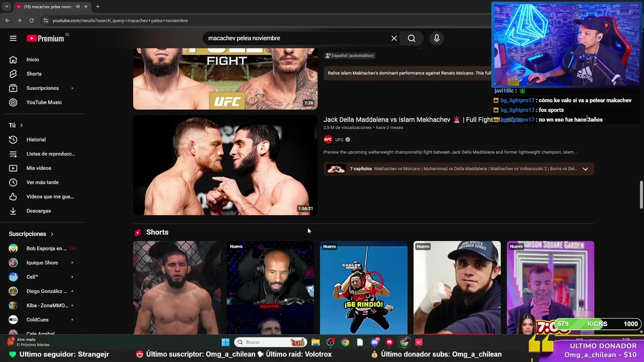The width and height of the screenshot is (644, 362).
Task: Clear the search query with X
Action: click(x=394, y=38)
